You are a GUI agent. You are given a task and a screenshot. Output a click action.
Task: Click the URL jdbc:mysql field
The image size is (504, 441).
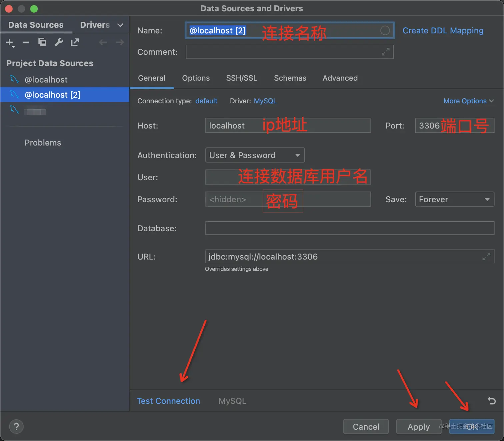pyautogui.click(x=350, y=256)
